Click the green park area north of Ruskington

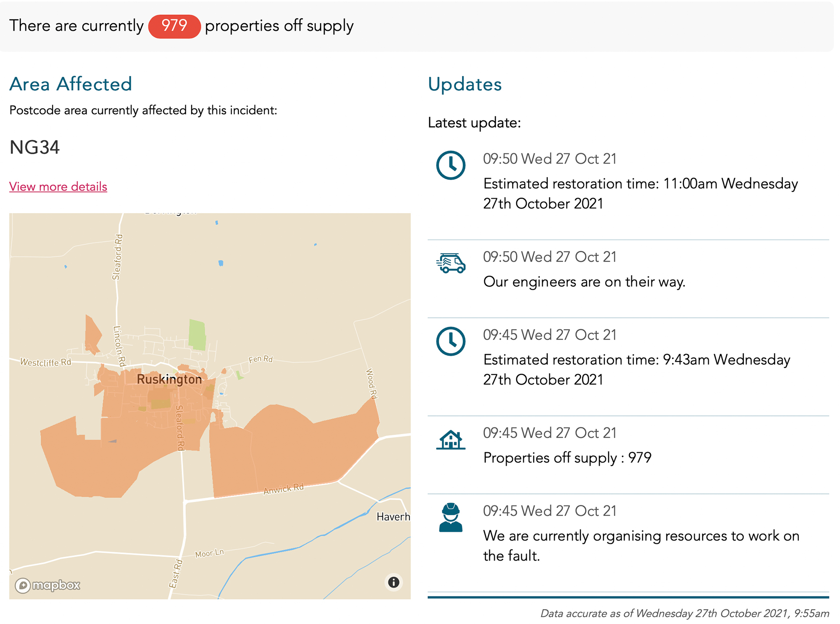click(197, 335)
